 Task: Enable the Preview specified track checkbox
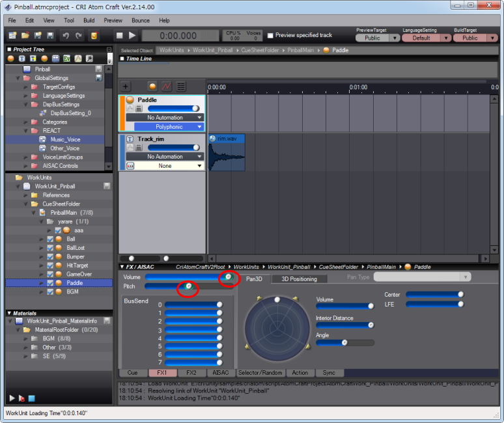coord(270,35)
